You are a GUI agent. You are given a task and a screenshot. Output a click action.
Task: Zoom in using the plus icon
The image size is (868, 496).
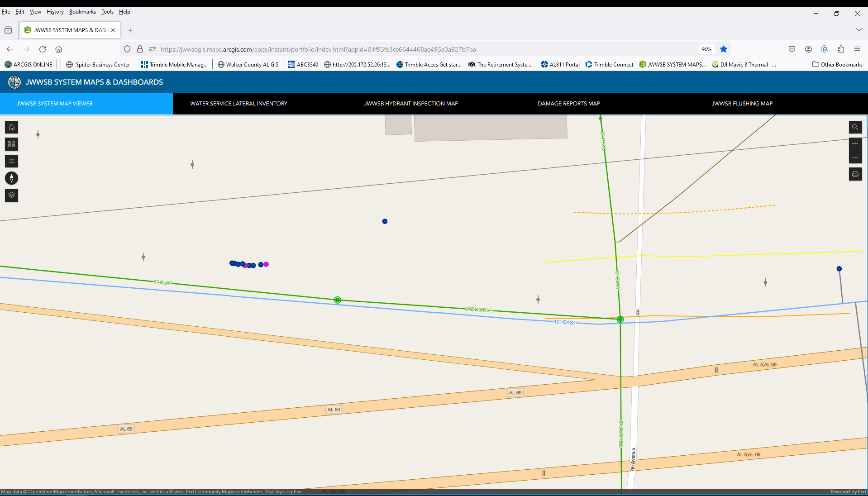pos(856,144)
